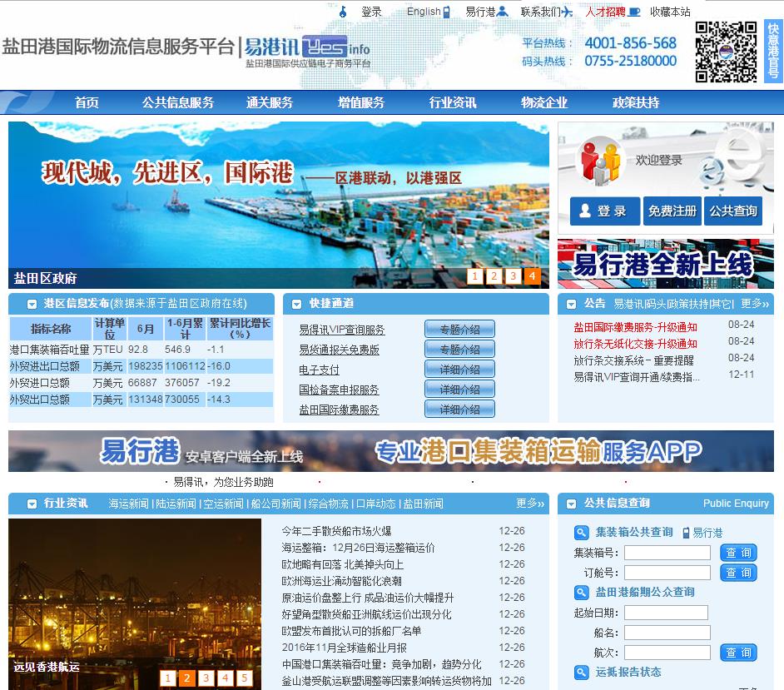
Task: Click the airplane icon beside 联系我们
Action: point(567,12)
